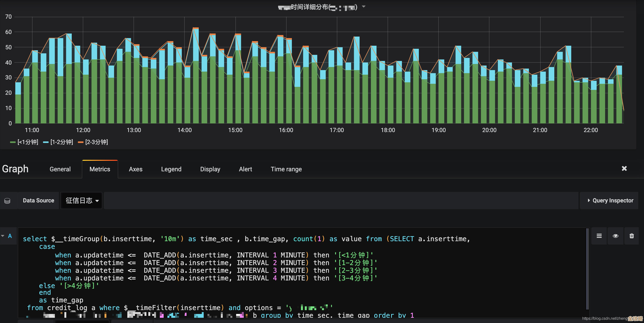Screen dimensions: 644x323
Task: Collapse query A with the arrow
Action: tap(3, 236)
